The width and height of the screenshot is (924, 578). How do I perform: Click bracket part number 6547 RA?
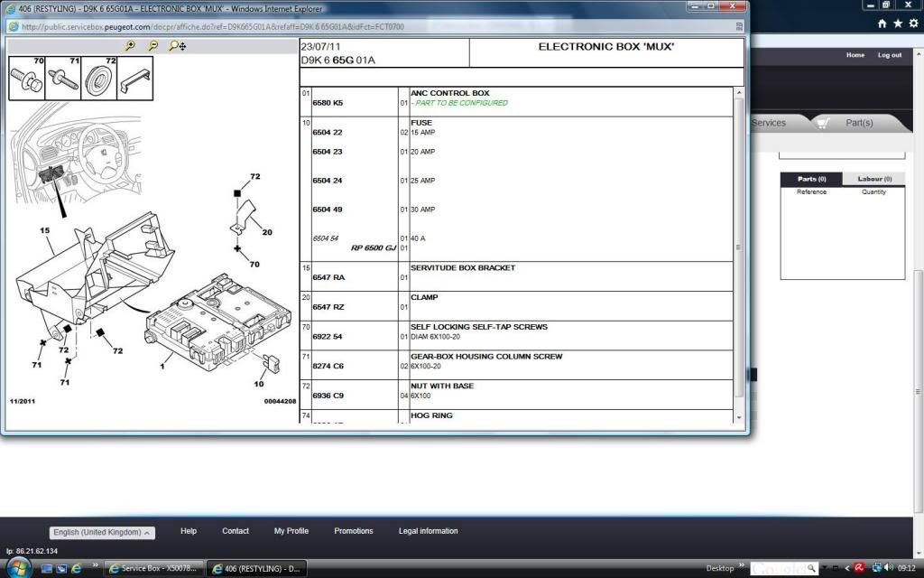[328, 277]
